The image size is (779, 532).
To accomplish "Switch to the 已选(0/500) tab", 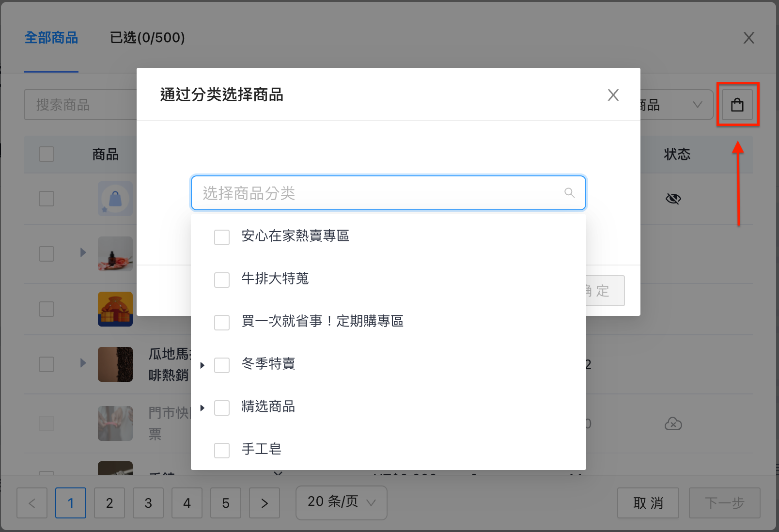I will click(147, 38).
